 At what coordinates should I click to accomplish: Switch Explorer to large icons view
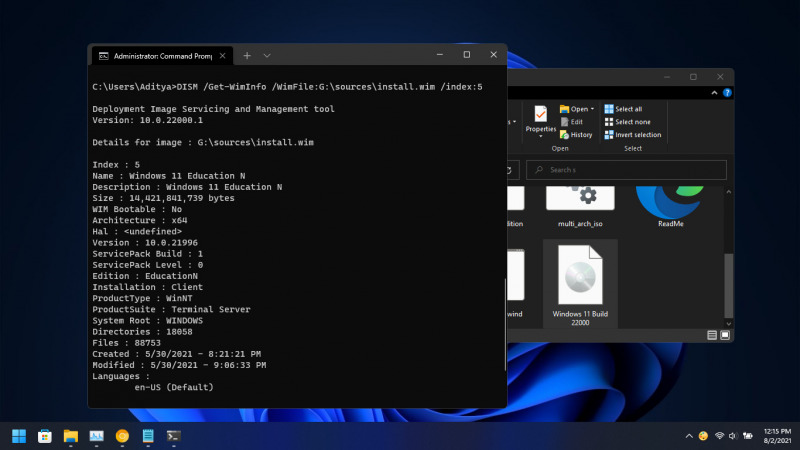coord(725,335)
